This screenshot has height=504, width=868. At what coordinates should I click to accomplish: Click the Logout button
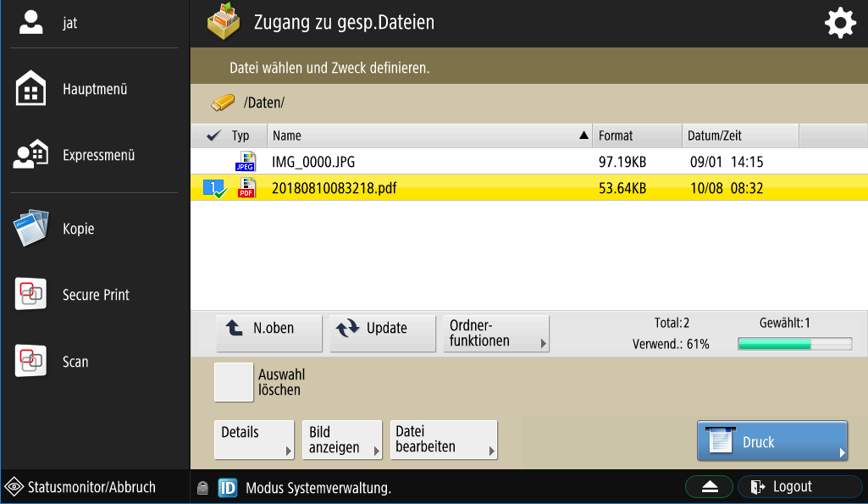(x=799, y=487)
